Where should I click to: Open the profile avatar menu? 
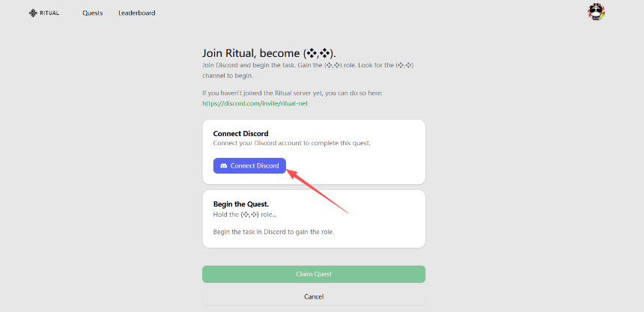(x=597, y=12)
